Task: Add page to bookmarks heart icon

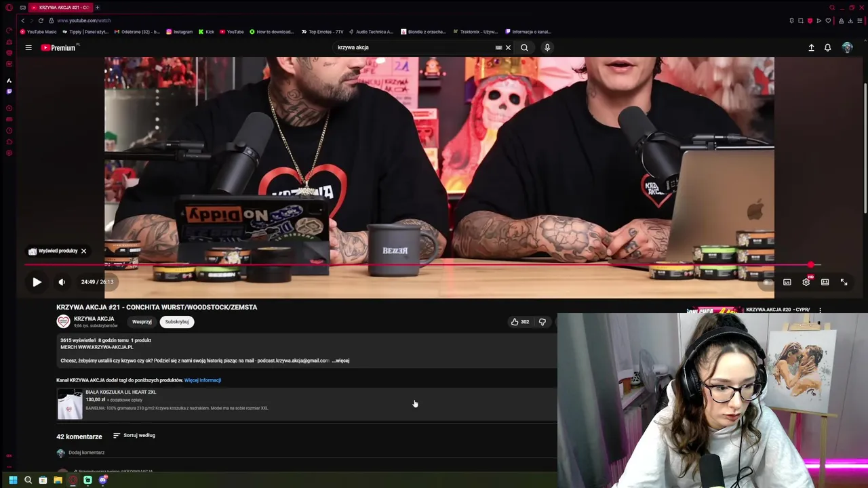Action: [828, 21]
